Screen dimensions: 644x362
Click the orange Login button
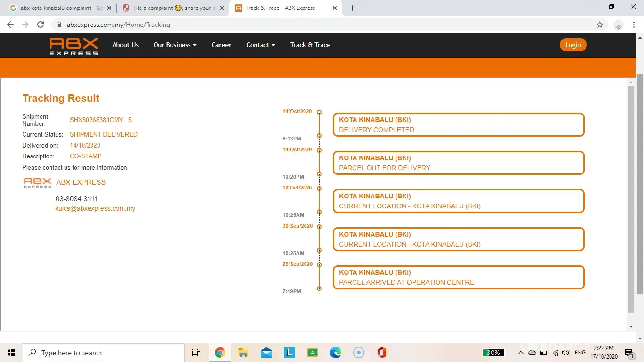coord(573,45)
